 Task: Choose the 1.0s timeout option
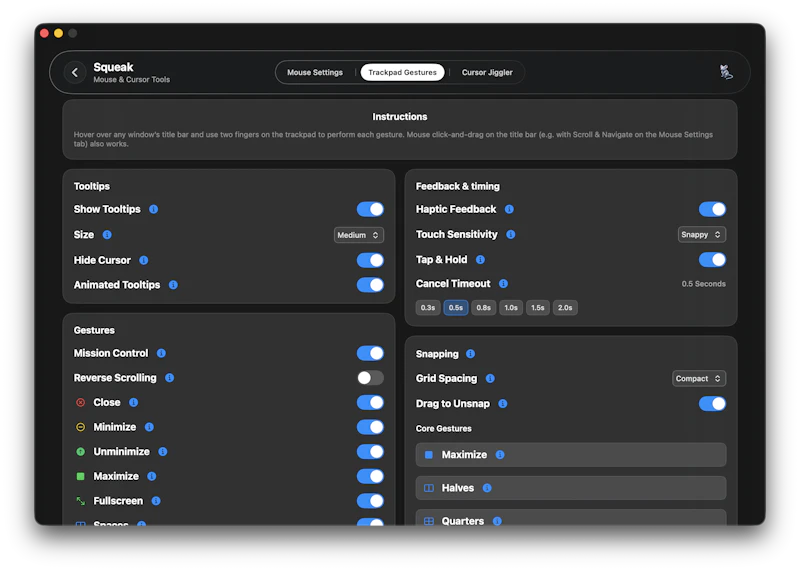pos(511,308)
